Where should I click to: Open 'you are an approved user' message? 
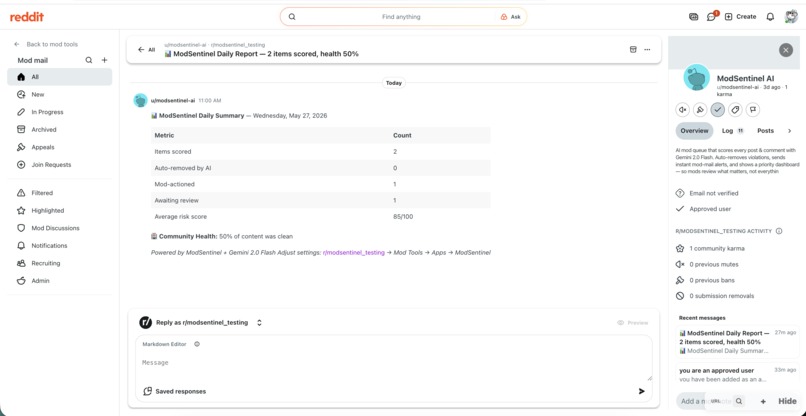tap(737, 375)
